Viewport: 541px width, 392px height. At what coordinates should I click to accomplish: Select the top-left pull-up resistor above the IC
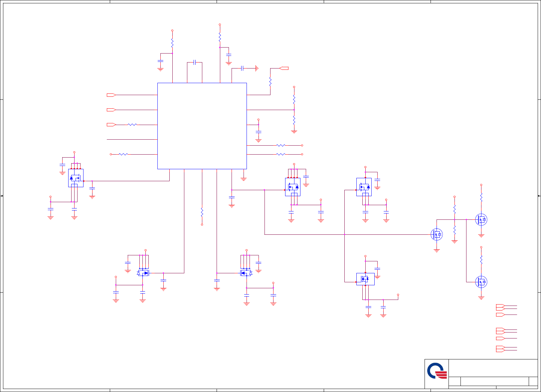[172, 43]
